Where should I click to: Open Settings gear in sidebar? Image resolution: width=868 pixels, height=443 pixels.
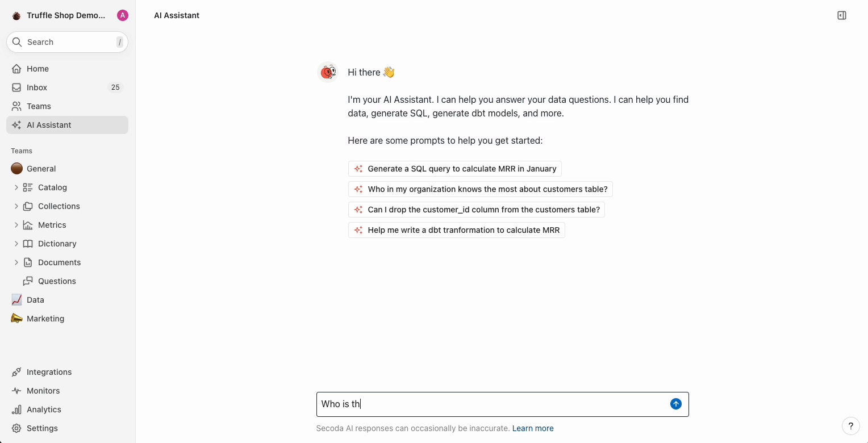click(x=16, y=428)
